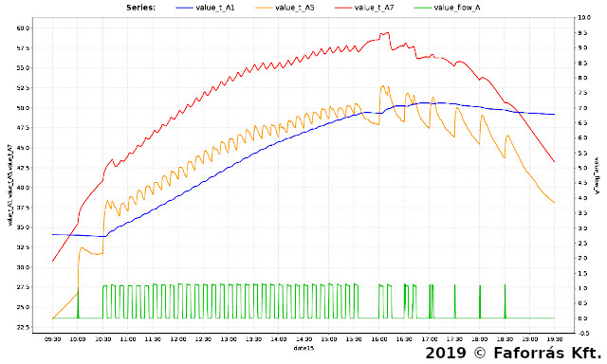Screen dimensions: 607x364
Task: Click the 'date15' x-axis title
Action: (303, 348)
